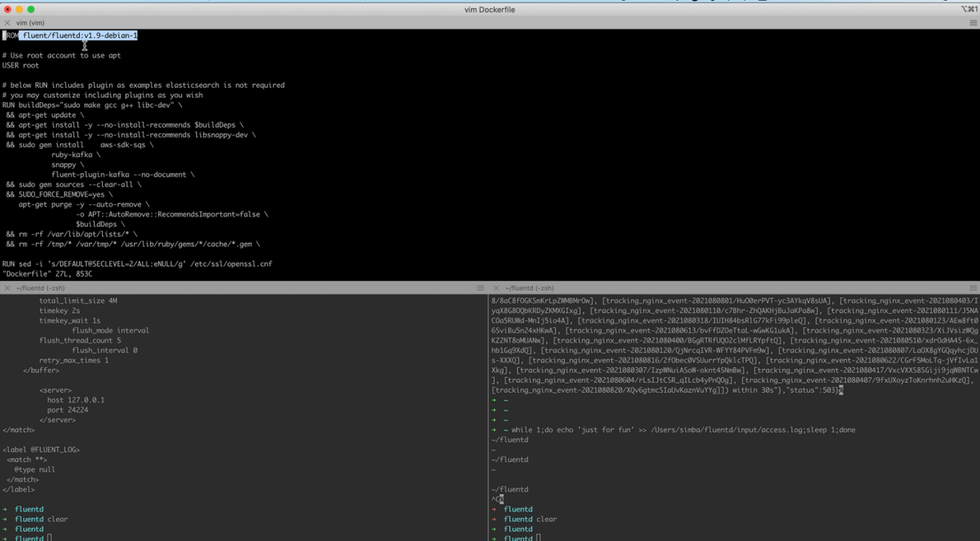Click the 'sudo gem sources --clear-all' line

(x=73, y=184)
